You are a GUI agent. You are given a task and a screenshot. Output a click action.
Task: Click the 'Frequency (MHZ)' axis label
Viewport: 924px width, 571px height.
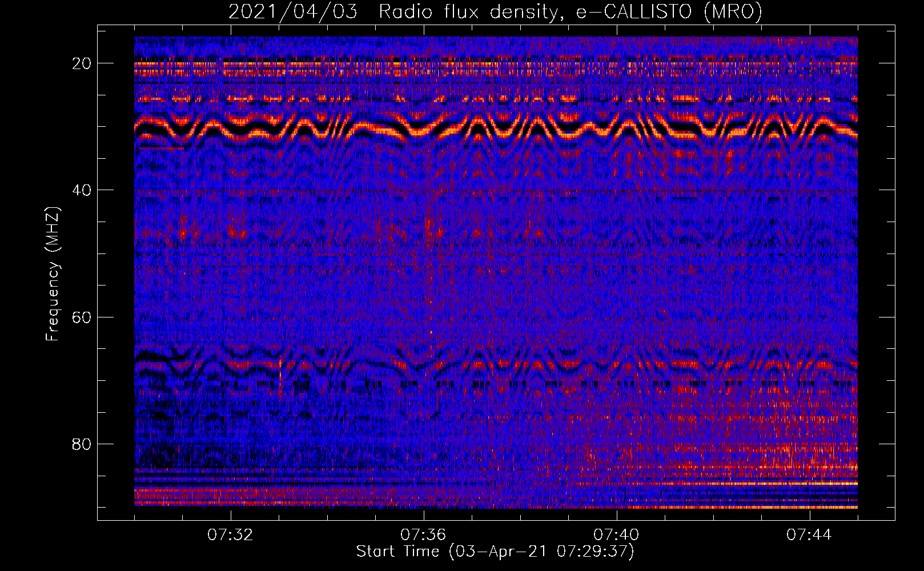53,274
